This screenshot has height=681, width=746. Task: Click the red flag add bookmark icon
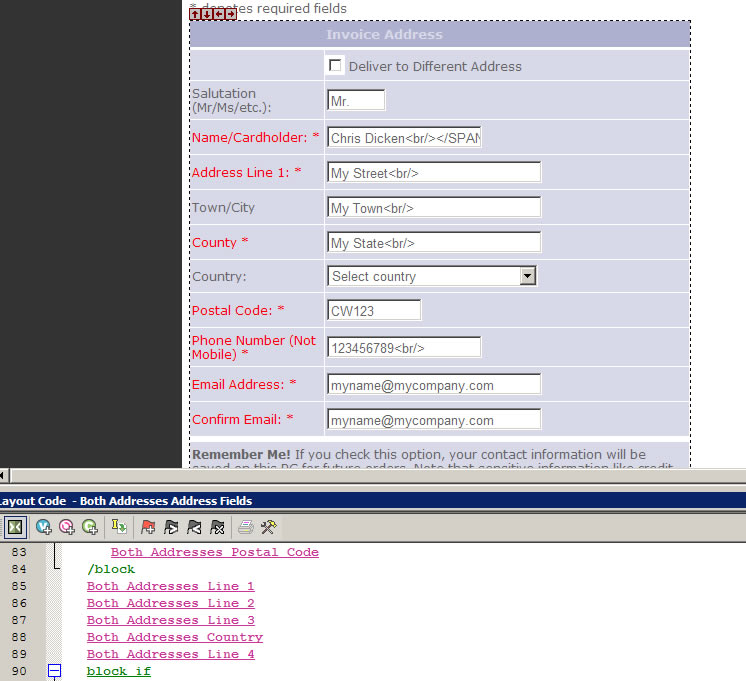(148, 526)
